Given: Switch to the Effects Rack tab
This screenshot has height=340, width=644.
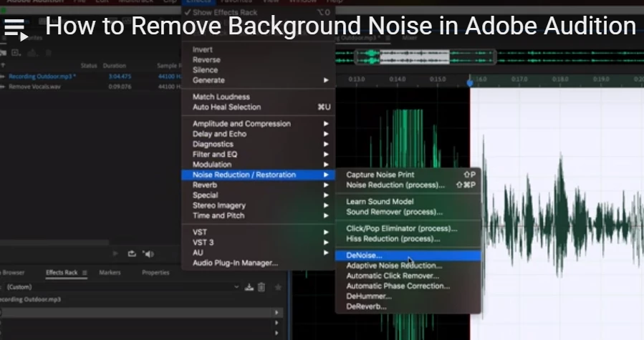Looking at the screenshot, I should click(x=62, y=273).
